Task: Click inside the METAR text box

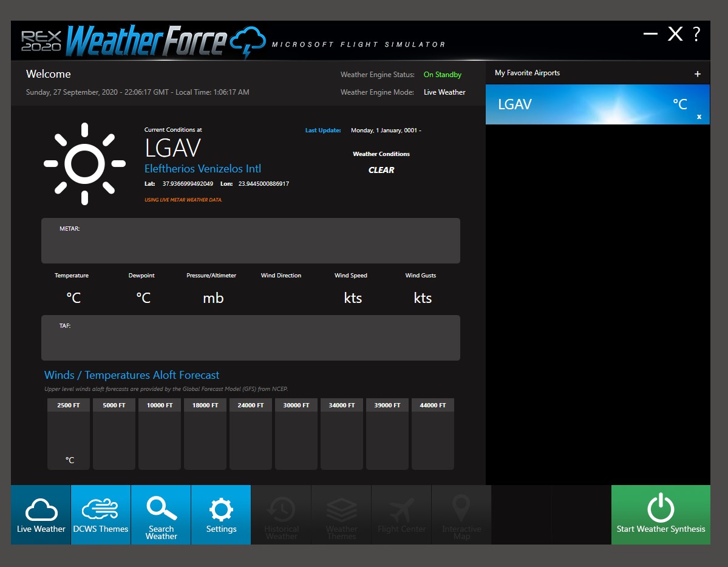Action: pos(250,242)
